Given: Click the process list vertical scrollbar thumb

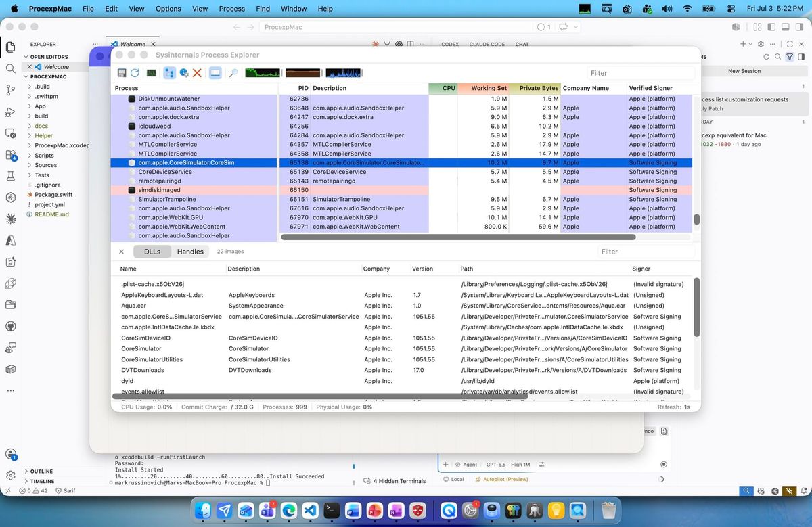Looking at the screenshot, I should tap(696, 220).
